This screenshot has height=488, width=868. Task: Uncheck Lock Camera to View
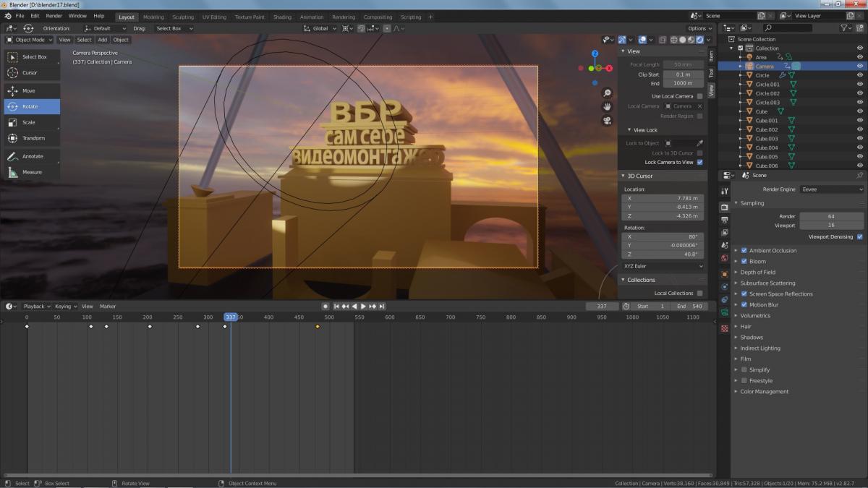coord(699,163)
